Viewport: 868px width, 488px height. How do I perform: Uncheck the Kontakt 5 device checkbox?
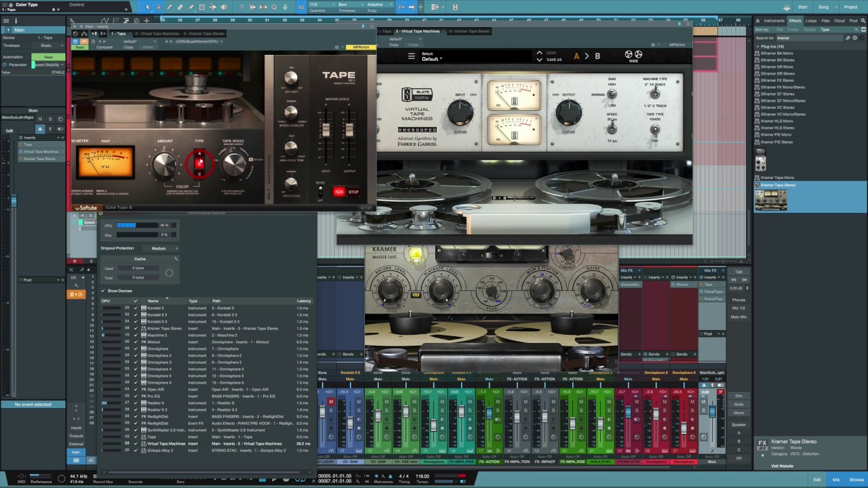point(136,308)
